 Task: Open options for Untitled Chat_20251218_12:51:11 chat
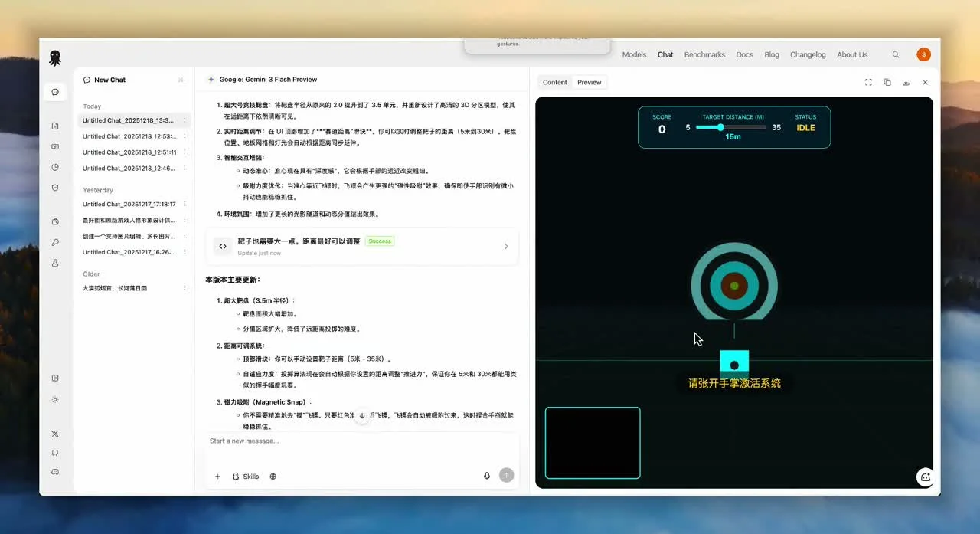185,152
